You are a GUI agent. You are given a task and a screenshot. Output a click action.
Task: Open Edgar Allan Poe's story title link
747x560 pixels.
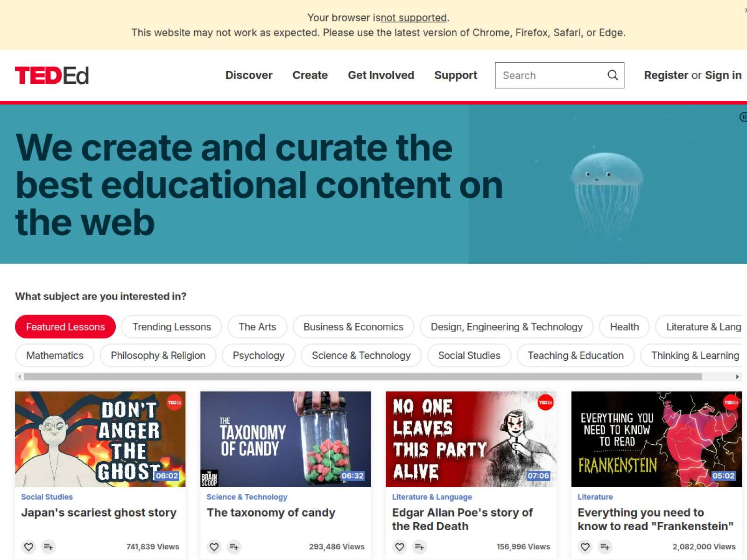[462, 519]
